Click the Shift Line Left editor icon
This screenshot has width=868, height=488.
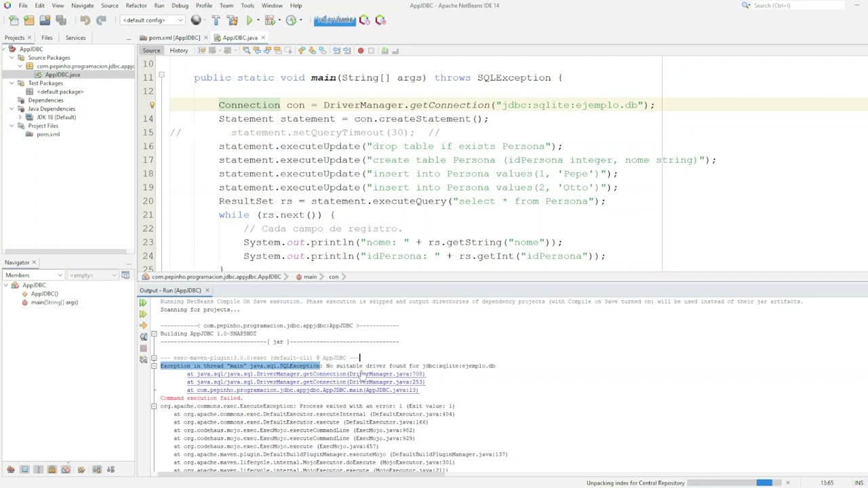(336, 51)
